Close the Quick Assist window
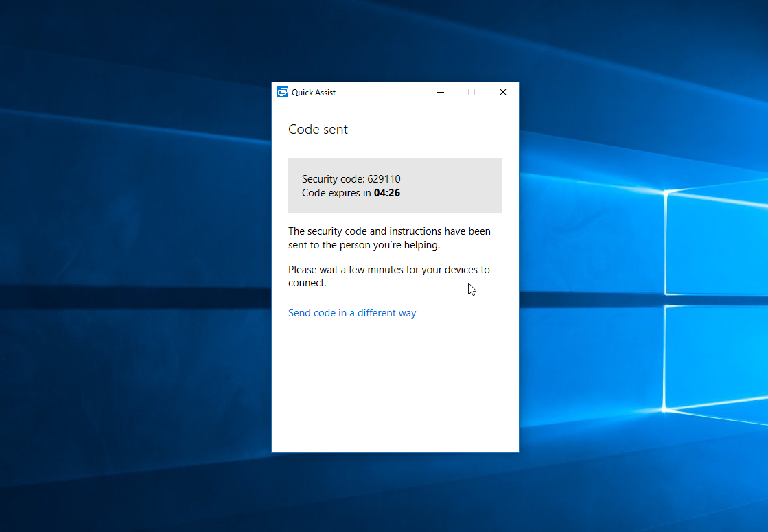 503,92
